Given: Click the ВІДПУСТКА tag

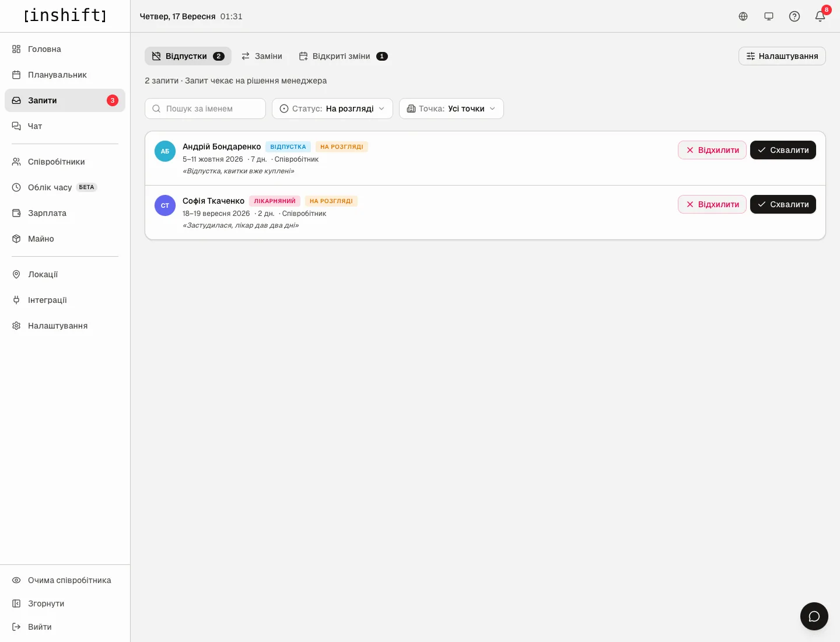Looking at the screenshot, I should point(288,147).
